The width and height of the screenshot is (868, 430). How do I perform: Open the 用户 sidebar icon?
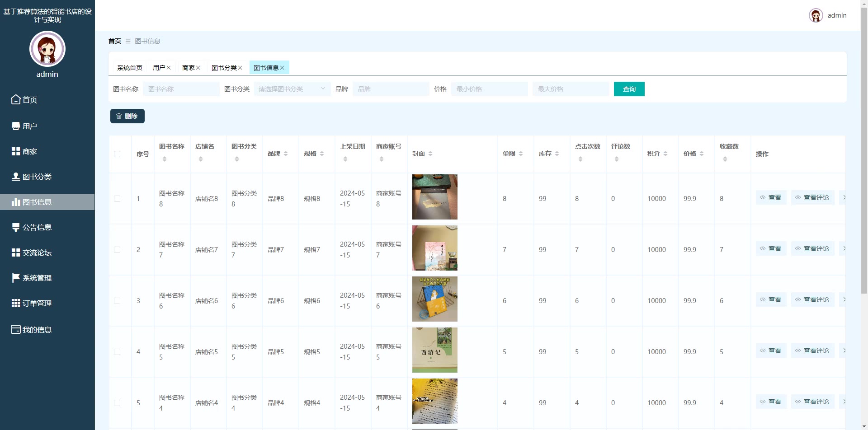click(16, 126)
